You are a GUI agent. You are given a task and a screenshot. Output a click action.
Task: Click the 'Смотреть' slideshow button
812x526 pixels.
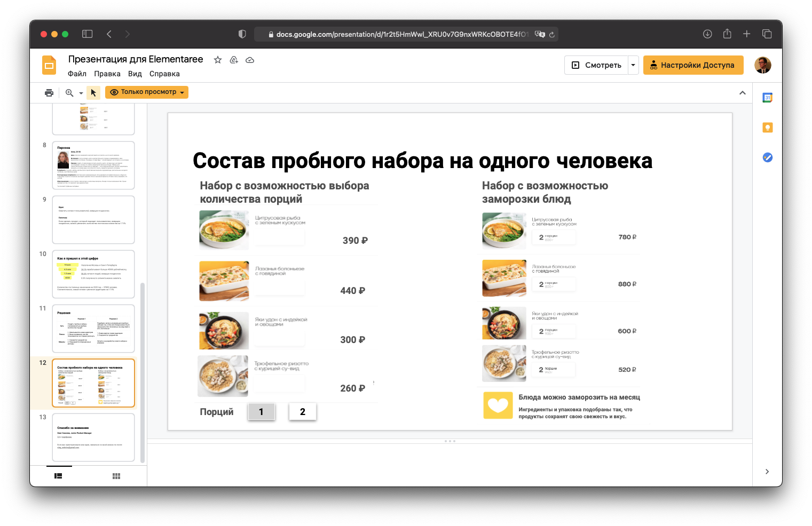pyautogui.click(x=596, y=65)
